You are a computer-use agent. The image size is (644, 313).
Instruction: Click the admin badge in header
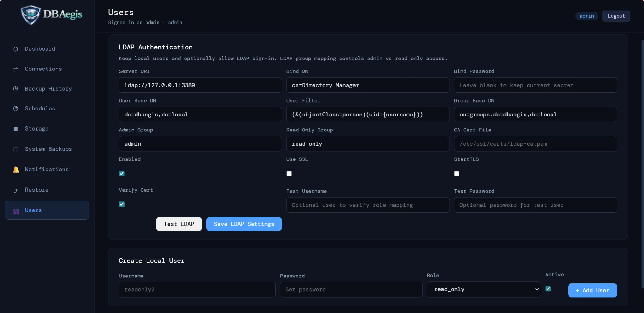pyautogui.click(x=587, y=16)
